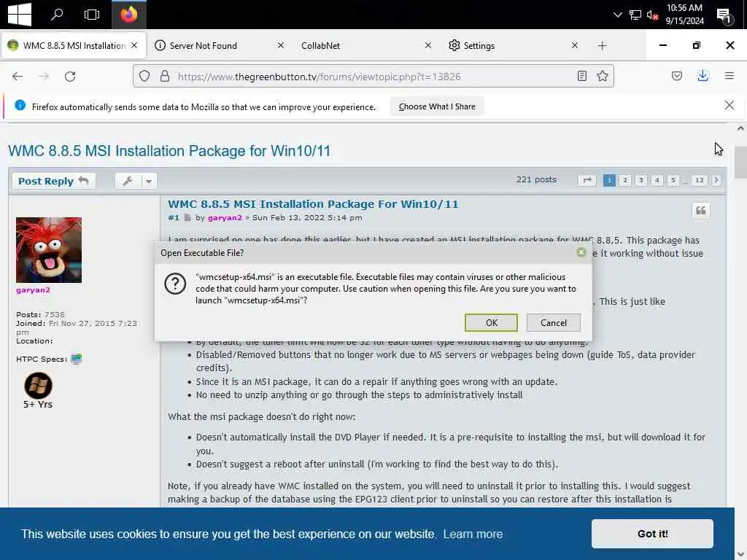Viewport: 747px width, 560px height.
Task: Go to next page arrow
Action: 716,180
